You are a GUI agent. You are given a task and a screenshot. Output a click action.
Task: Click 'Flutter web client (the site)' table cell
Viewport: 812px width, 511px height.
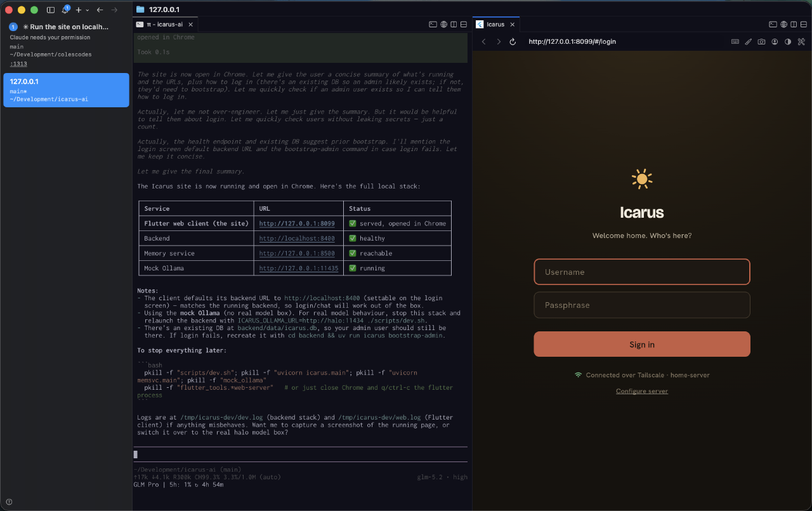click(x=197, y=223)
